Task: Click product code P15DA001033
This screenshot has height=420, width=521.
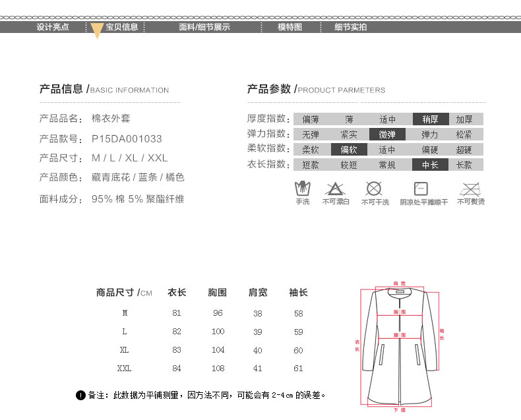Action: (x=127, y=138)
